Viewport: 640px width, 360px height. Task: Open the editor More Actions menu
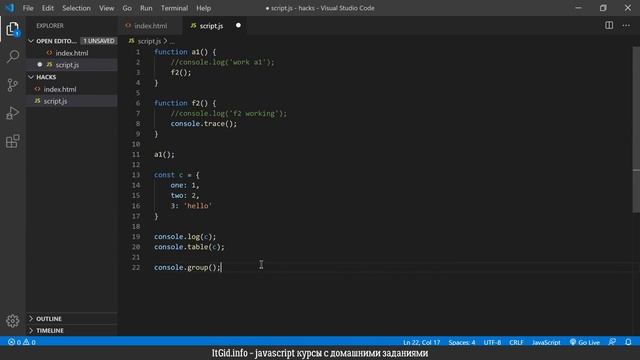[x=626, y=25]
